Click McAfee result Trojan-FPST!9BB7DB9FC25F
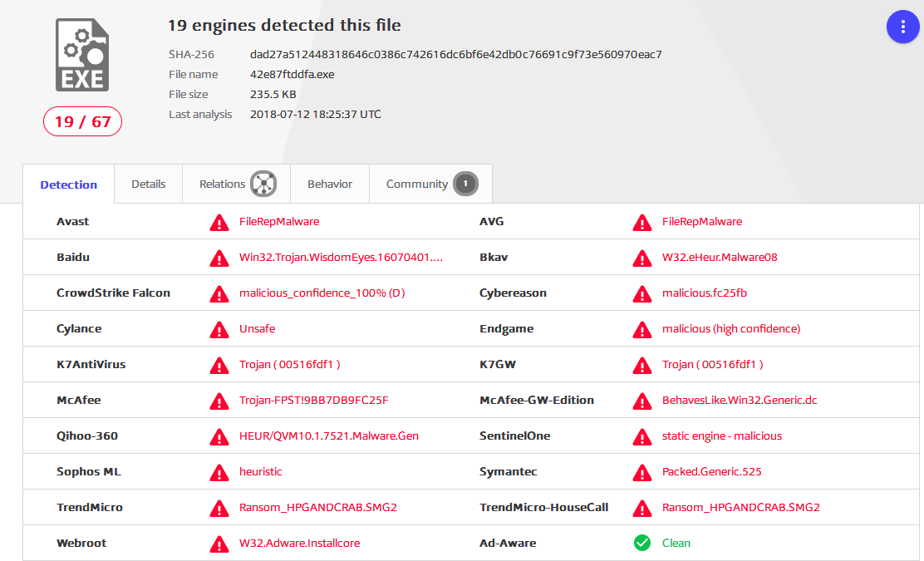Screen dimensions: 924x561 pos(313,400)
